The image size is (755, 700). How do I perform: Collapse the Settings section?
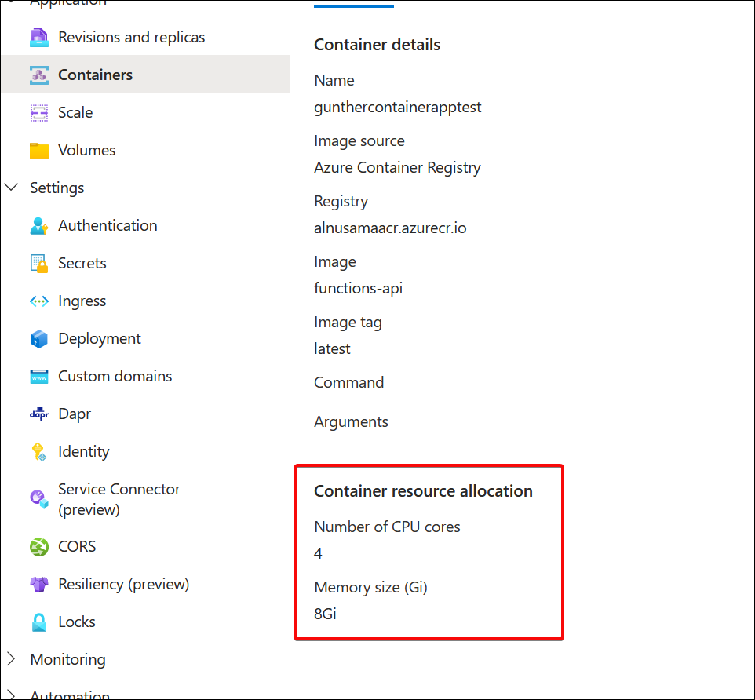[11, 187]
